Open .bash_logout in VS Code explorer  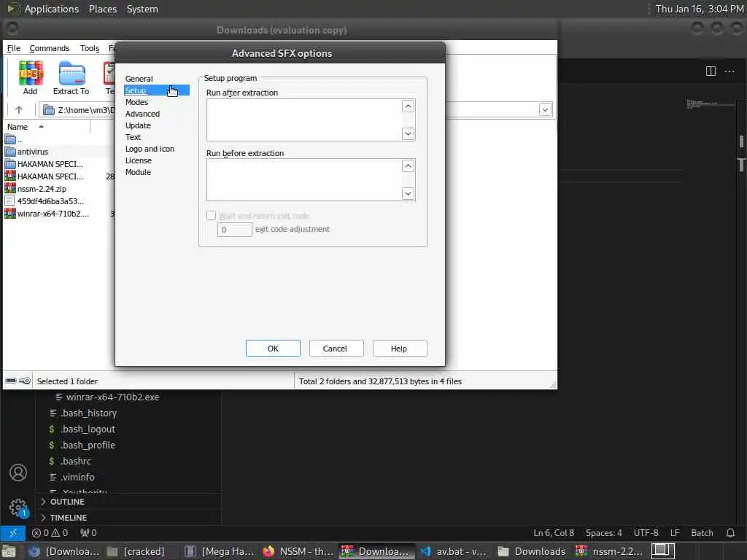point(88,429)
